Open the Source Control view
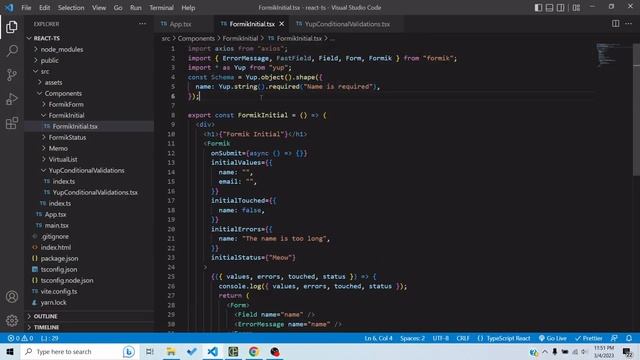Image resolution: width=640 pixels, height=360 pixels. [x=12, y=75]
